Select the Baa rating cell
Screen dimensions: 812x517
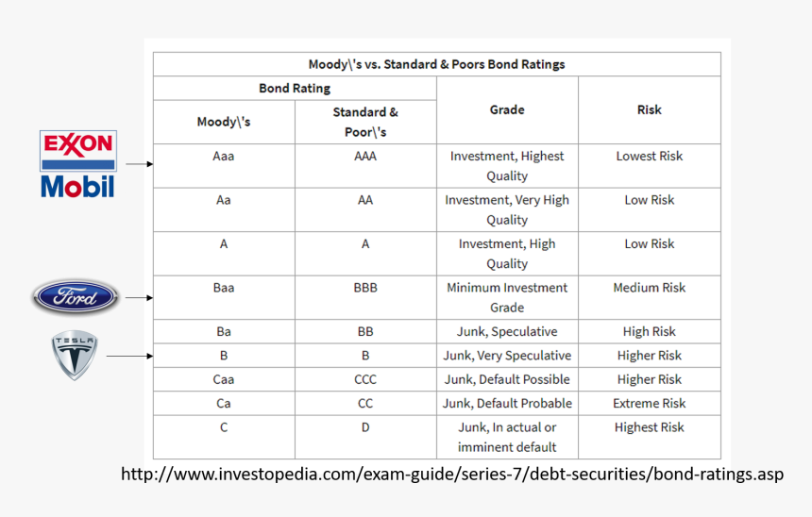click(224, 288)
